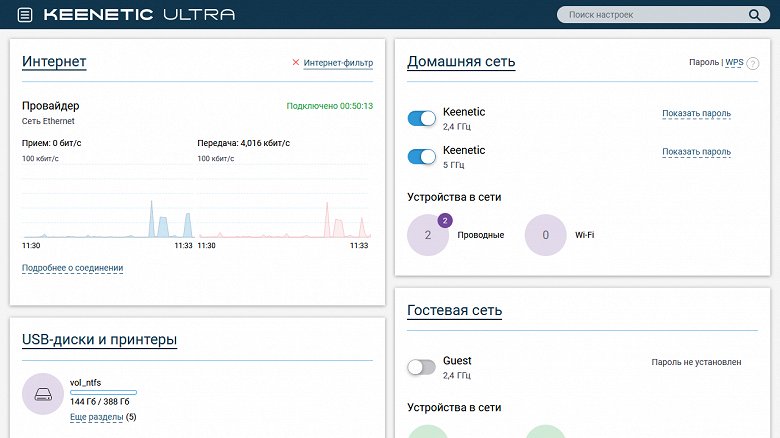Click the WPS help question mark icon

tap(753, 63)
